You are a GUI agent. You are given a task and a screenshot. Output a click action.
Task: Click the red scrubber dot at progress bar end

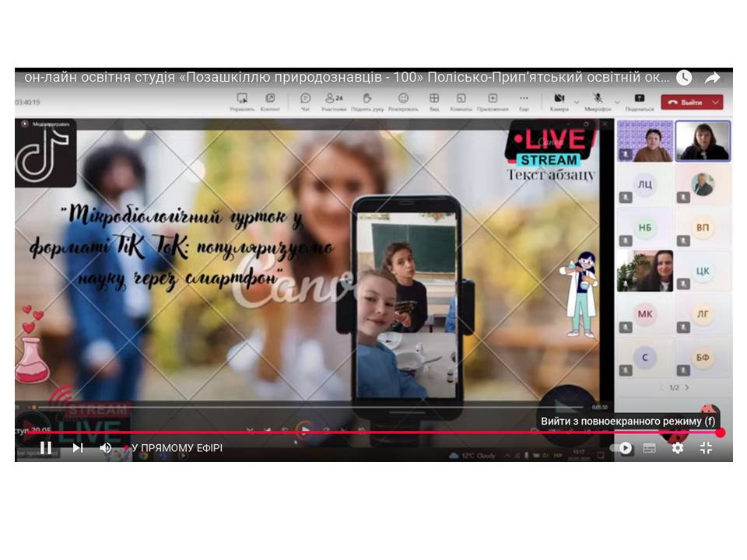721,432
